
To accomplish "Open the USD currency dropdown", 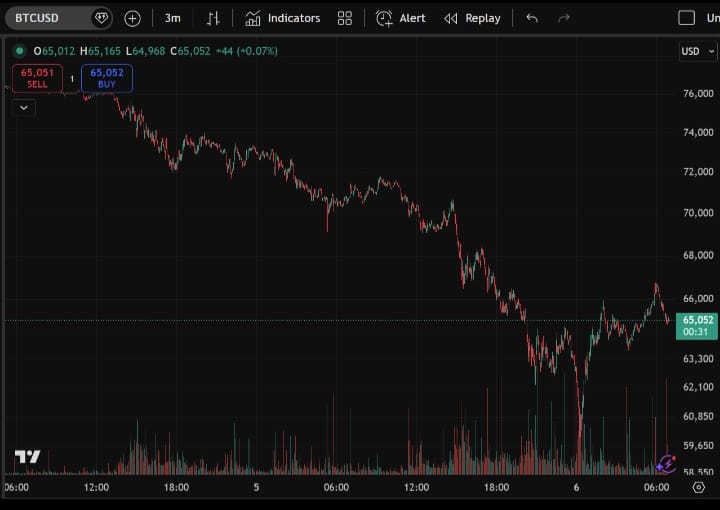I will click(696, 51).
